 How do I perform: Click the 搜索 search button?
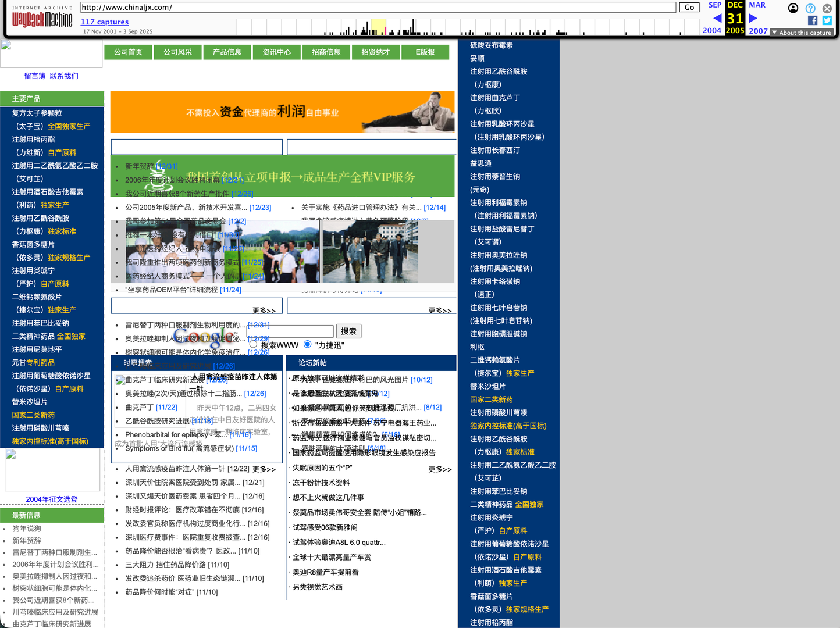tap(349, 331)
